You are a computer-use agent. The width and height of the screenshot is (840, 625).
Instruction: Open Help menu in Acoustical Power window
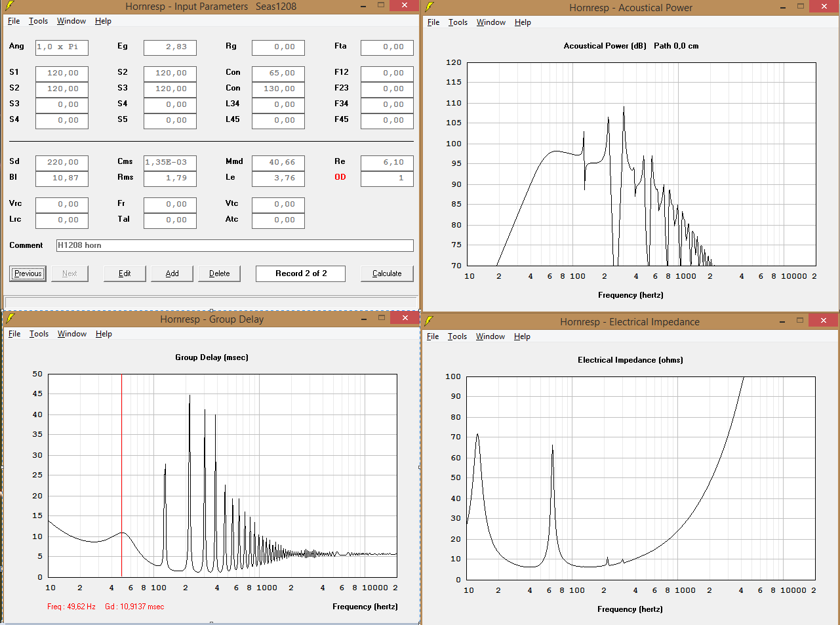(x=523, y=22)
